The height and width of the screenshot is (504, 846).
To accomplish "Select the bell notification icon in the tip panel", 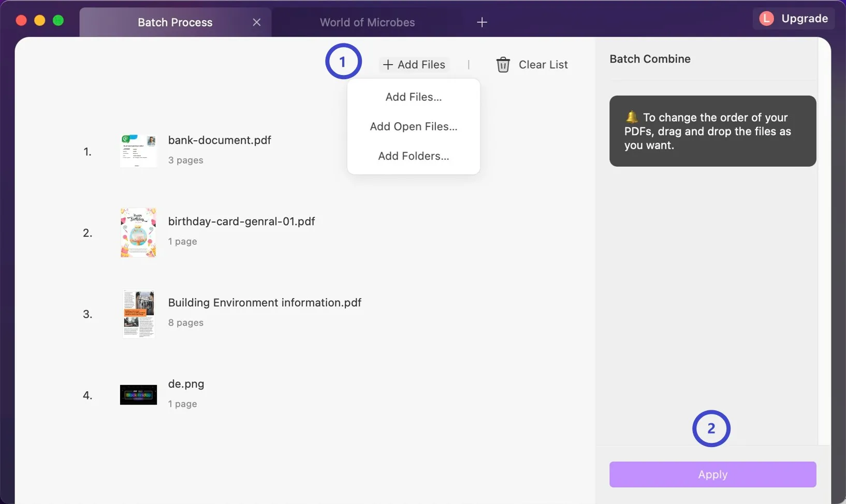I will pos(632,117).
